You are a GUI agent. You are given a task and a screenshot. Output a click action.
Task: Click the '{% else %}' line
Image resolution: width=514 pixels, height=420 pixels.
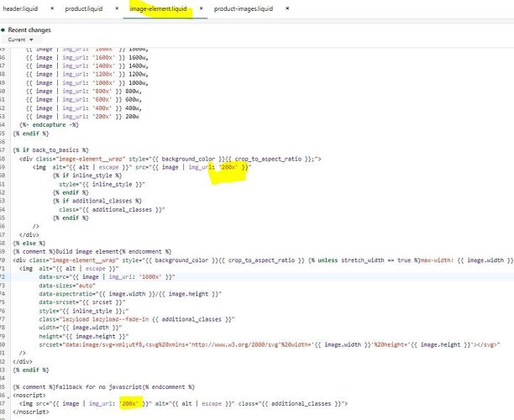[29, 244]
